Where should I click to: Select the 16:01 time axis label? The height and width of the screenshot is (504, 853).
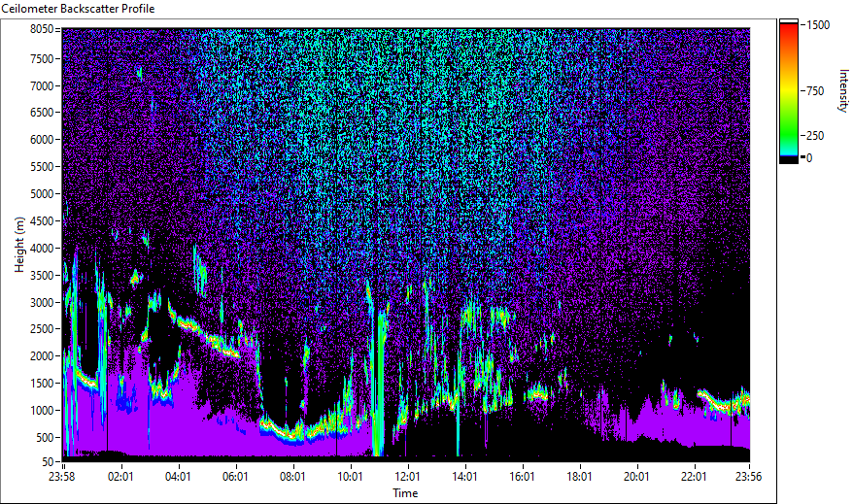522,477
